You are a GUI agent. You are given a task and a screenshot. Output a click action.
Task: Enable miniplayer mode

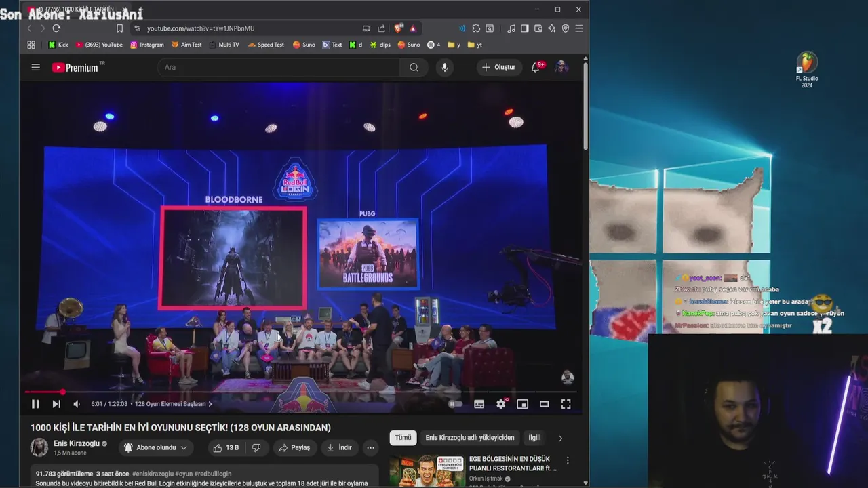[522, 404]
